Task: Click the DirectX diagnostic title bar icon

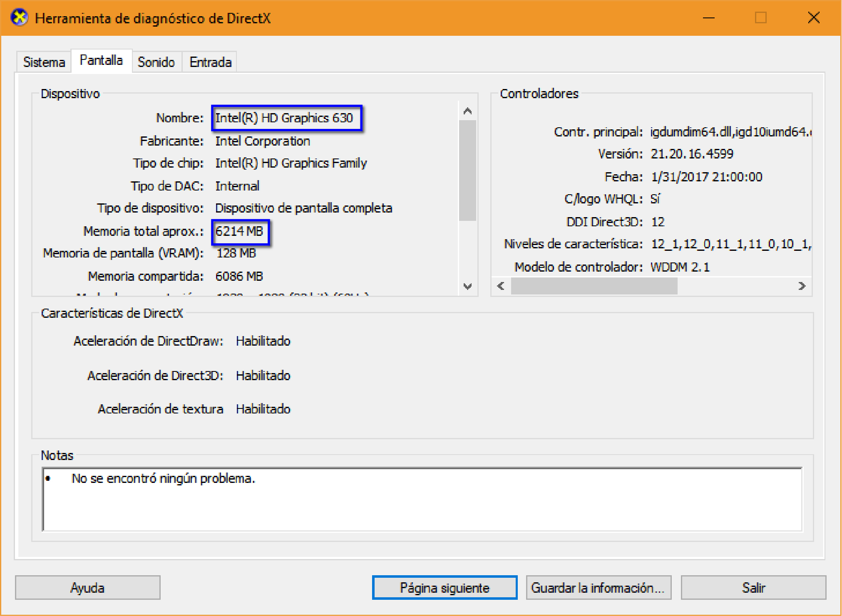Action: point(19,18)
